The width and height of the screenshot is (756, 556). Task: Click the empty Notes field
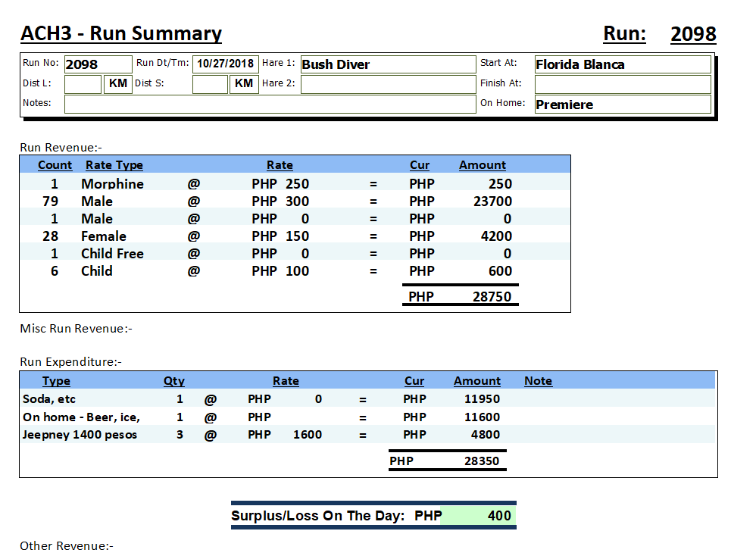pos(269,104)
